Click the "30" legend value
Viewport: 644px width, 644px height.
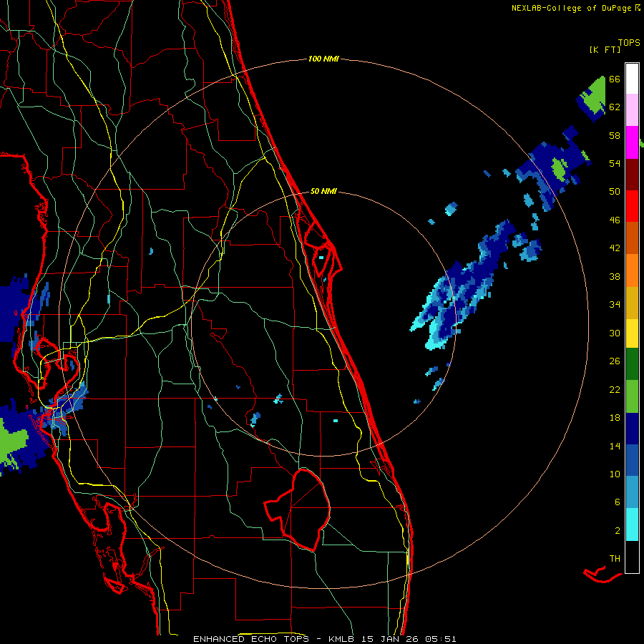click(615, 333)
